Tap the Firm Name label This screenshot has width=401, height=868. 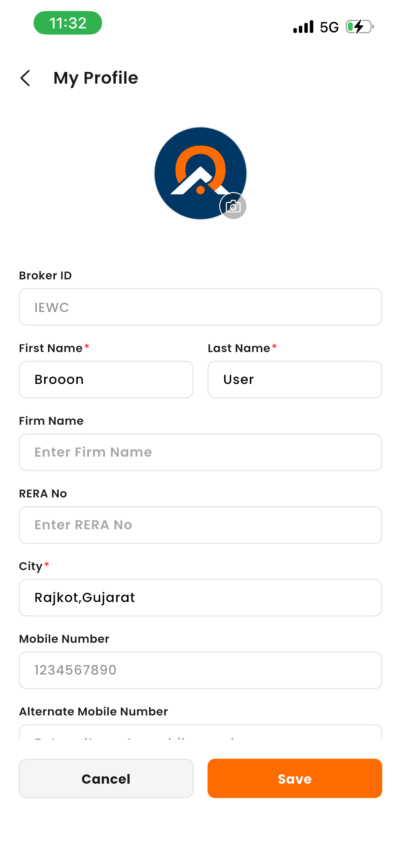point(51,421)
